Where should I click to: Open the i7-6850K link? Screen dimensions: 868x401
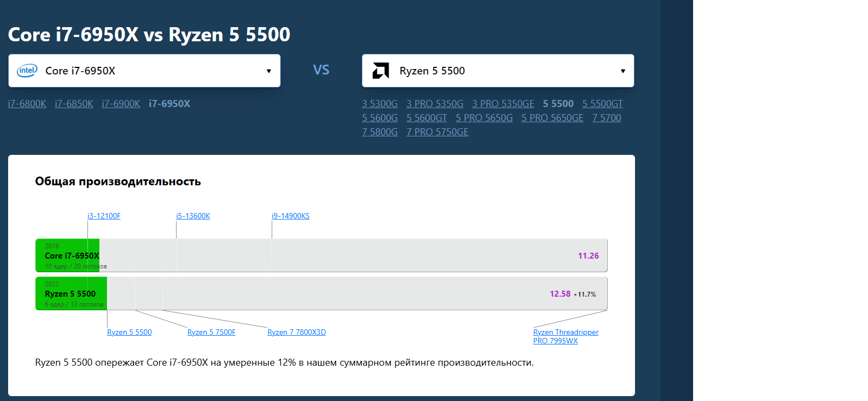[74, 104]
